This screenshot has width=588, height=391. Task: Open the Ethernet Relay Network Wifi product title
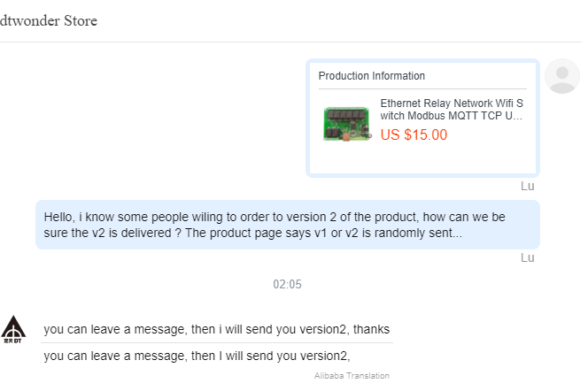click(x=452, y=110)
